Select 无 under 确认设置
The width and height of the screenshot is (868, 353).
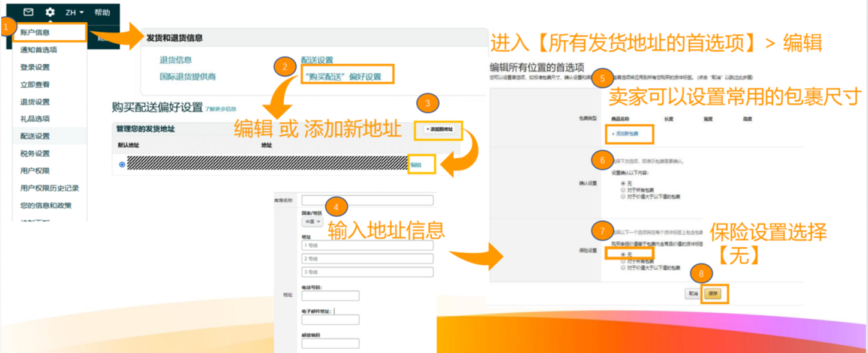tap(623, 183)
